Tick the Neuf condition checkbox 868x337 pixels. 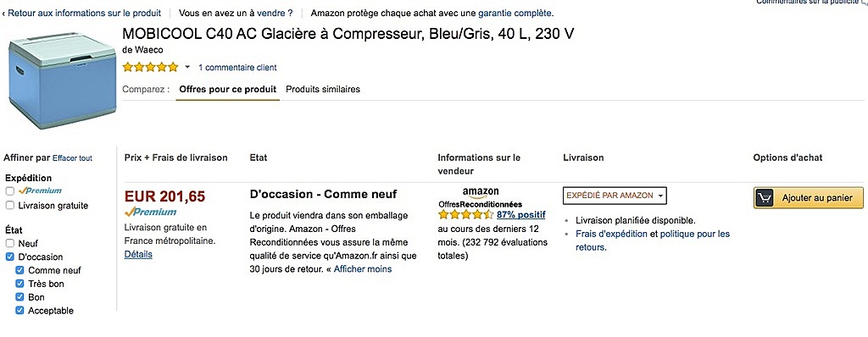pyautogui.click(x=10, y=244)
